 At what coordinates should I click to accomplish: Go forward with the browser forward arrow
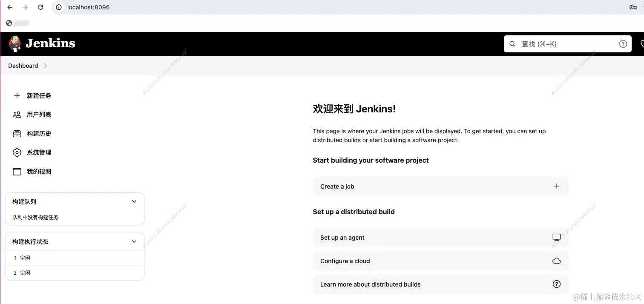click(25, 7)
